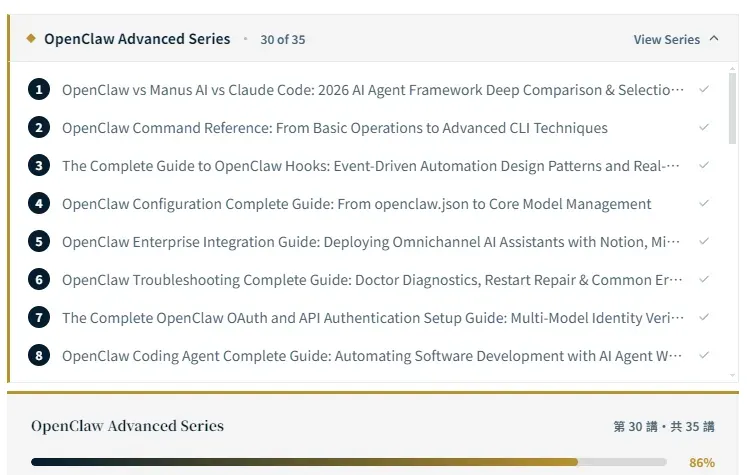This screenshot has height=475, width=747.
Task: Open OpenClaw Coding Agent Complete Guide
Action: tap(372, 355)
